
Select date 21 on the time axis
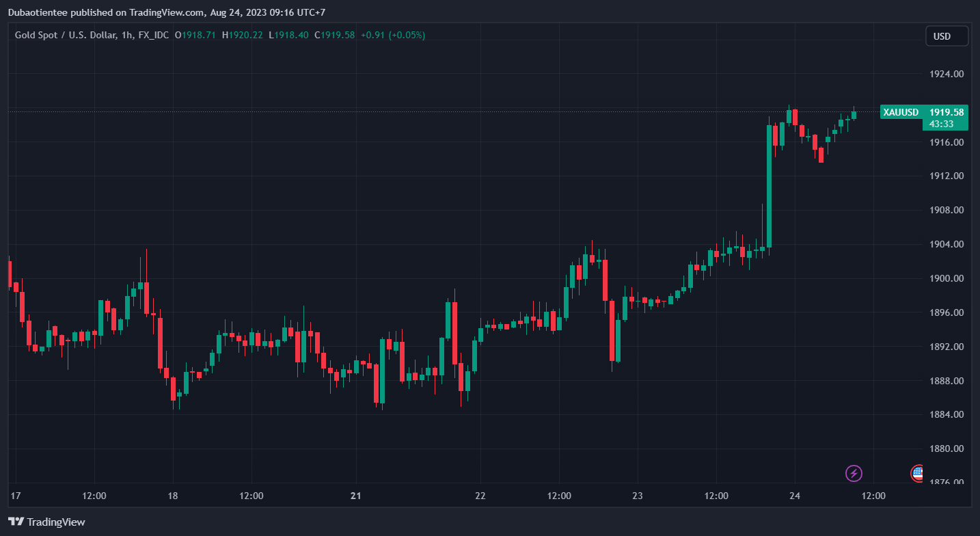coord(355,496)
